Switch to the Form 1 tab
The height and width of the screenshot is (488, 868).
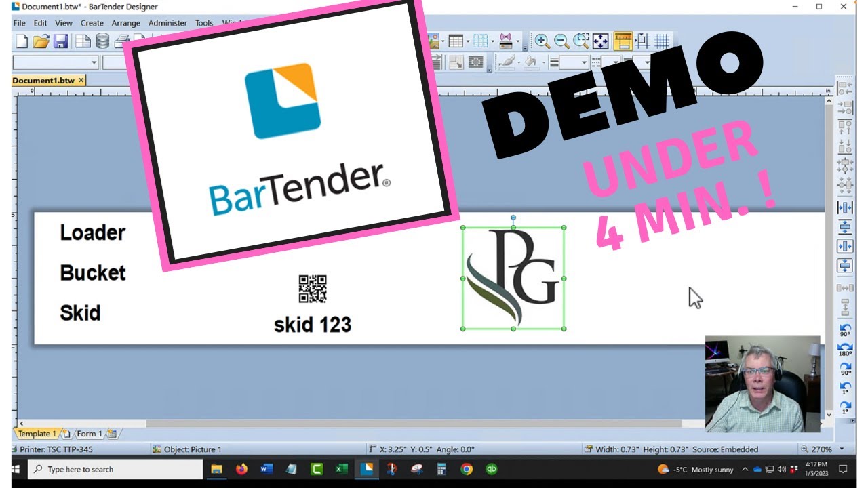pos(89,434)
